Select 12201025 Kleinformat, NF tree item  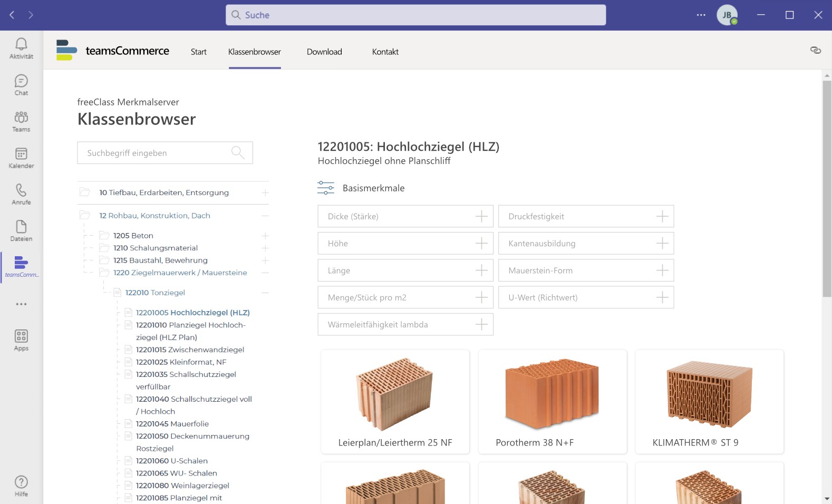181,362
